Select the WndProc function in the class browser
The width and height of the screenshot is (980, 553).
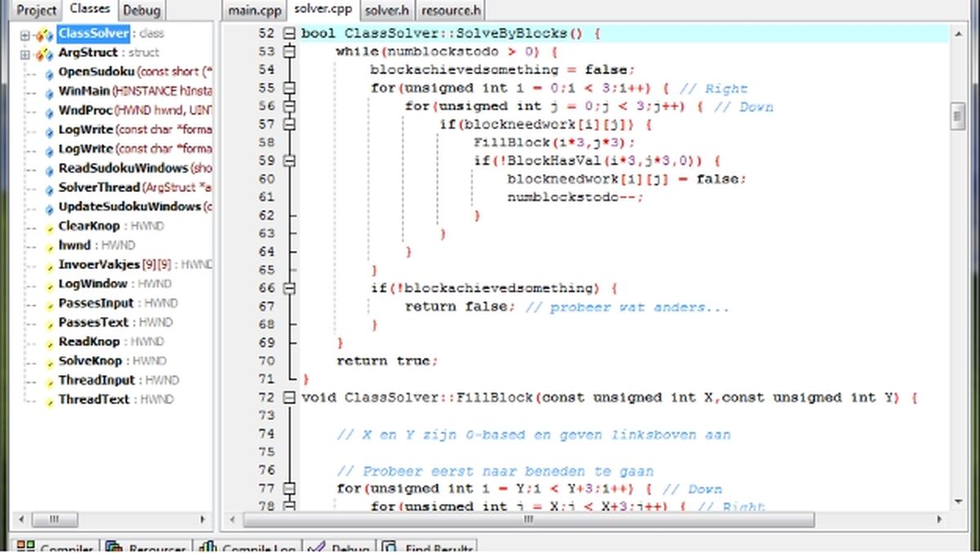[86, 110]
